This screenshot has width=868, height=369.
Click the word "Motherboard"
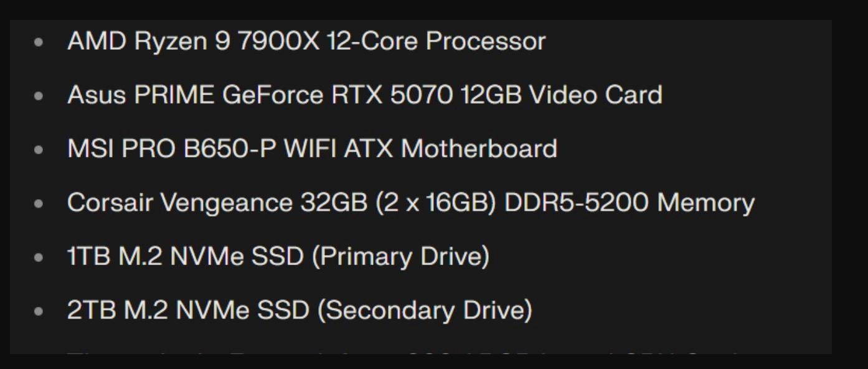coord(479,149)
